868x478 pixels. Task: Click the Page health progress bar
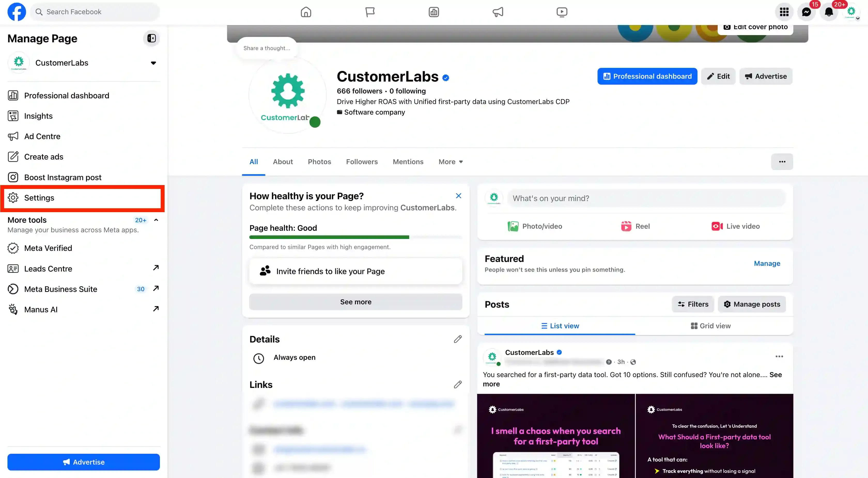355,237
